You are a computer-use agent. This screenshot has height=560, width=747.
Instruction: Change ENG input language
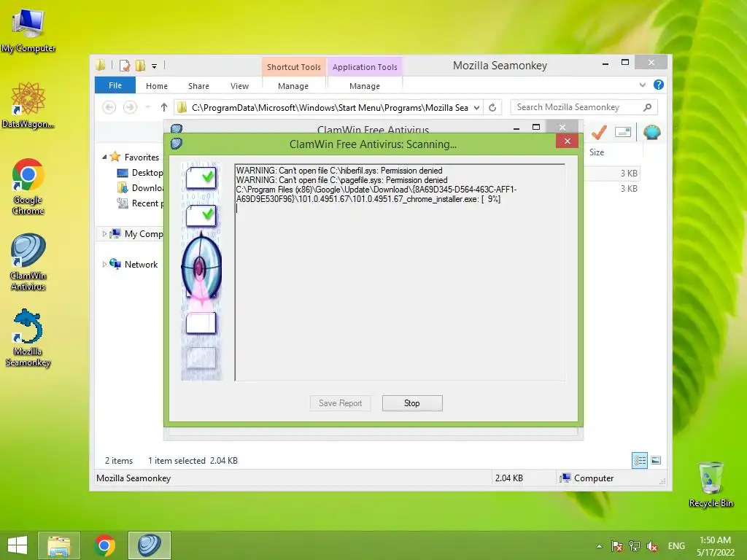676,546
